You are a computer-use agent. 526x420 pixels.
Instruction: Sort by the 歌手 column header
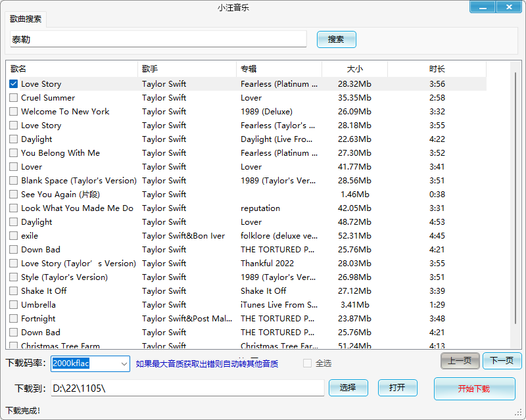187,69
